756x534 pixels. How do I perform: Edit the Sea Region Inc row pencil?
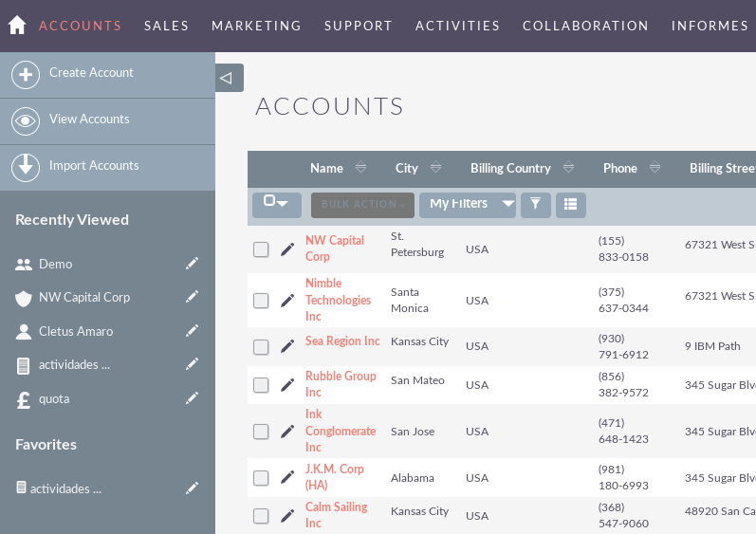click(287, 346)
